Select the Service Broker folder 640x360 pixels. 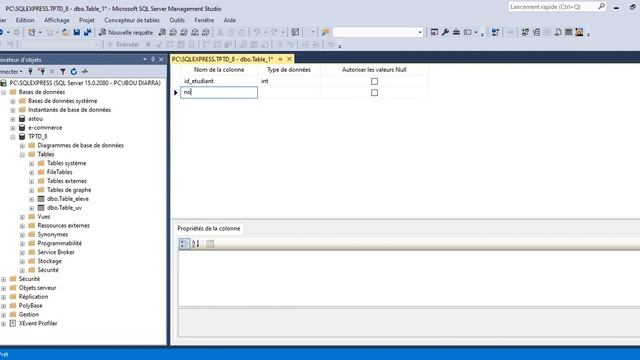point(56,252)
